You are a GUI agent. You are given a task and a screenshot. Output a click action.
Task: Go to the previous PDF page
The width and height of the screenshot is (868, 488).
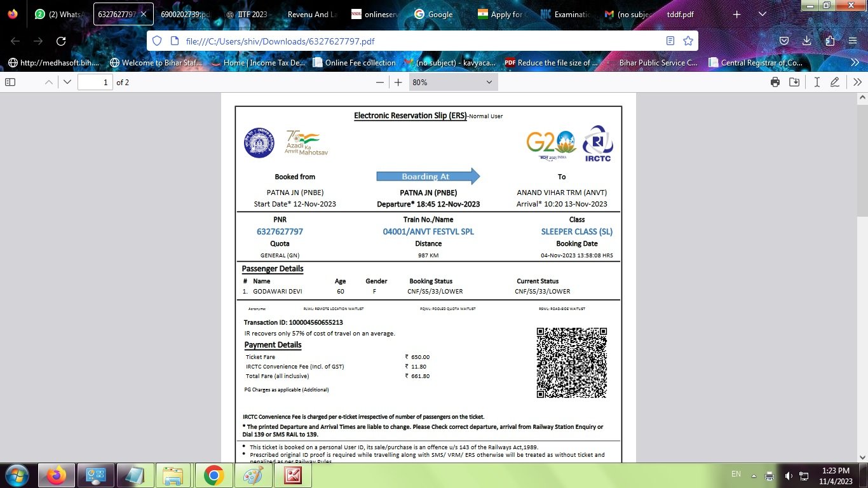click(x=48, y=82)
